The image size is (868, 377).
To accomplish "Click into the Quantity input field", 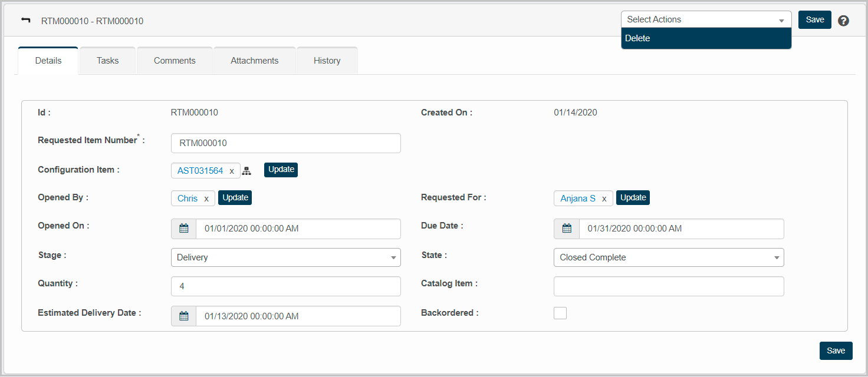I will coord(285,286).
